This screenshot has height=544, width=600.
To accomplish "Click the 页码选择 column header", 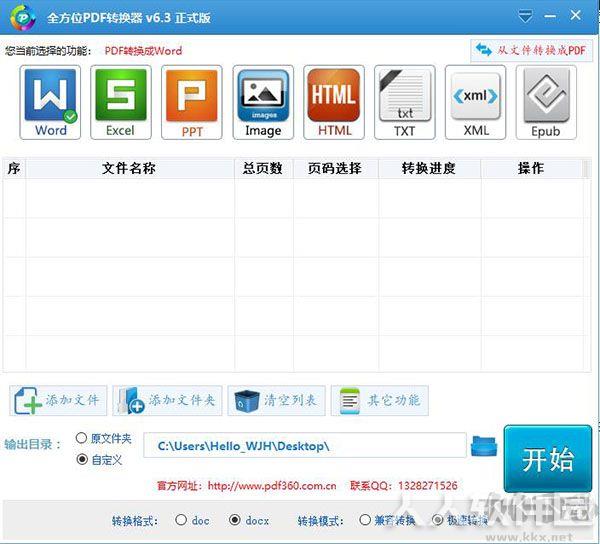I will coord(336,168).
